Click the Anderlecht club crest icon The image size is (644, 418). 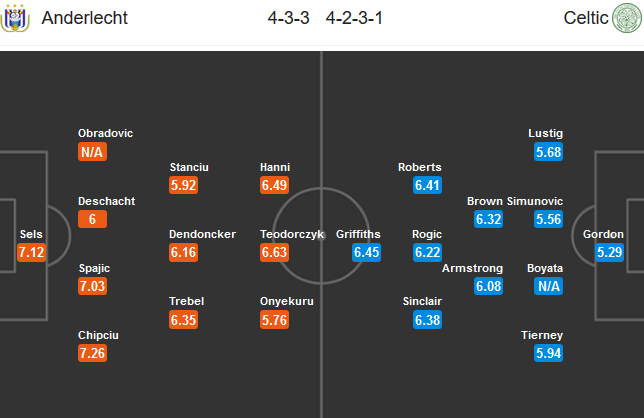click(15, 18)
